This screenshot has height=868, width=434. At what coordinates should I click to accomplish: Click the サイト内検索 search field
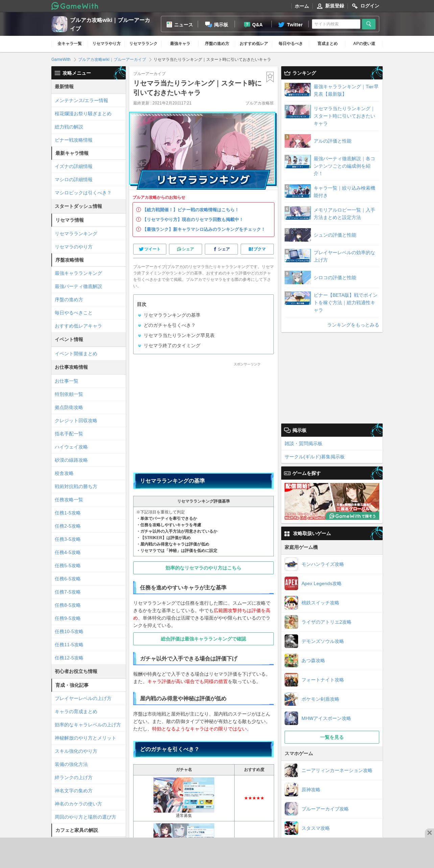pyautogui.click(x=336, y=24)
